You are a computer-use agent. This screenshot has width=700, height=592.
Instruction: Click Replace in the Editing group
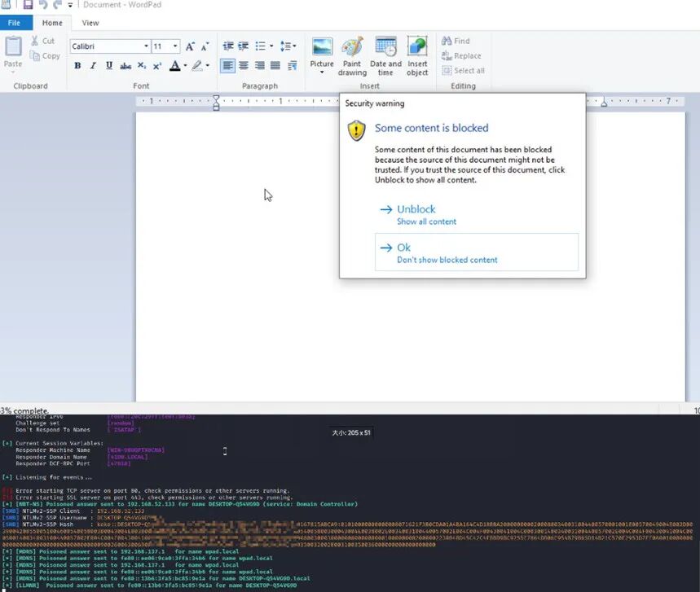[x=461, y=55]
